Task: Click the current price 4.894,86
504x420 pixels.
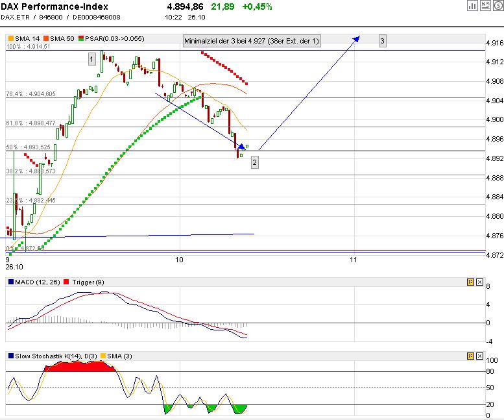Action: [185, 6]
